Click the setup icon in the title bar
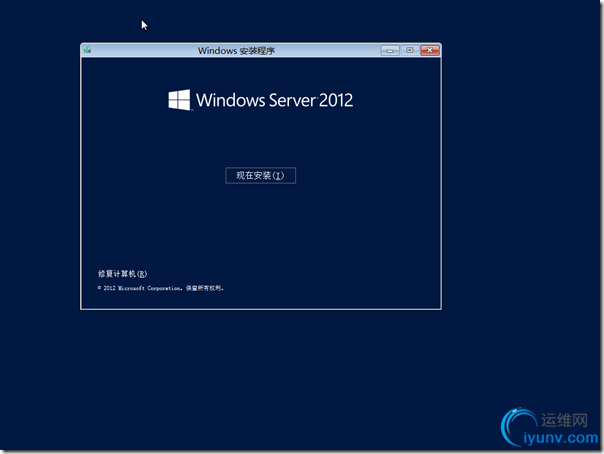This screenshot has width=604, height=454. [x=88, y=50]
